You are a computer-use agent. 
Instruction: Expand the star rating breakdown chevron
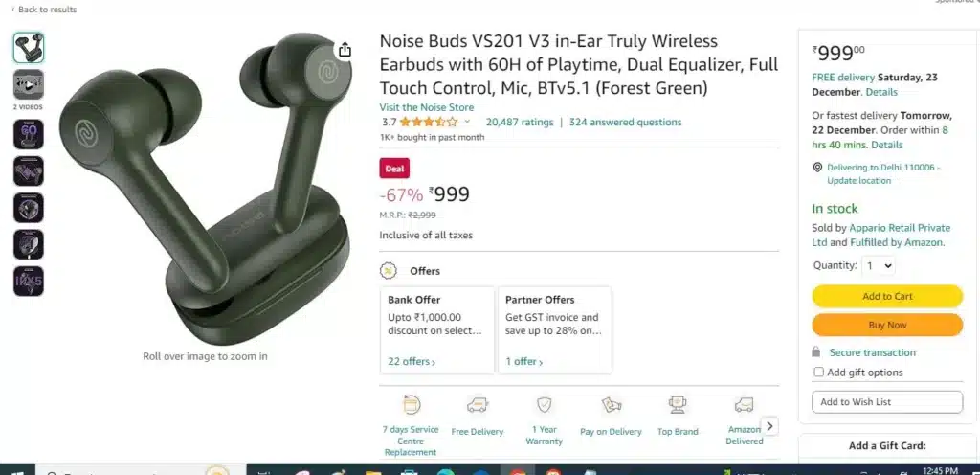467,122
